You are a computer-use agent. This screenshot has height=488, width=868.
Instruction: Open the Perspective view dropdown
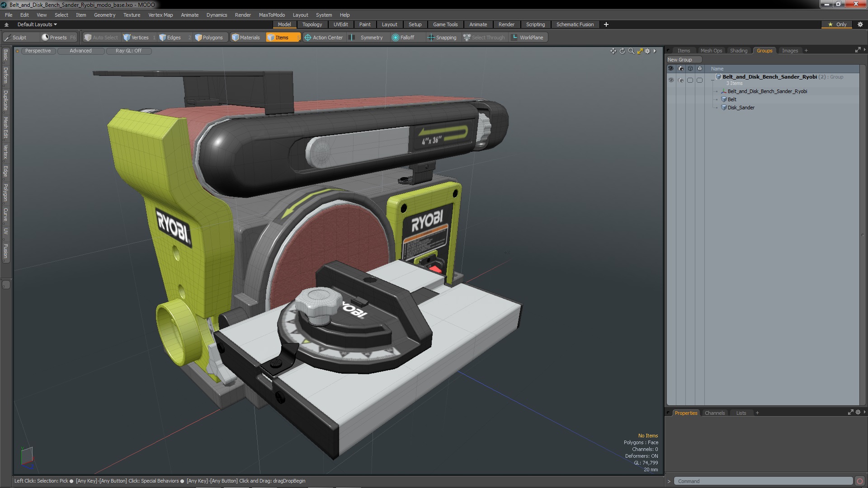pos(38,51)
